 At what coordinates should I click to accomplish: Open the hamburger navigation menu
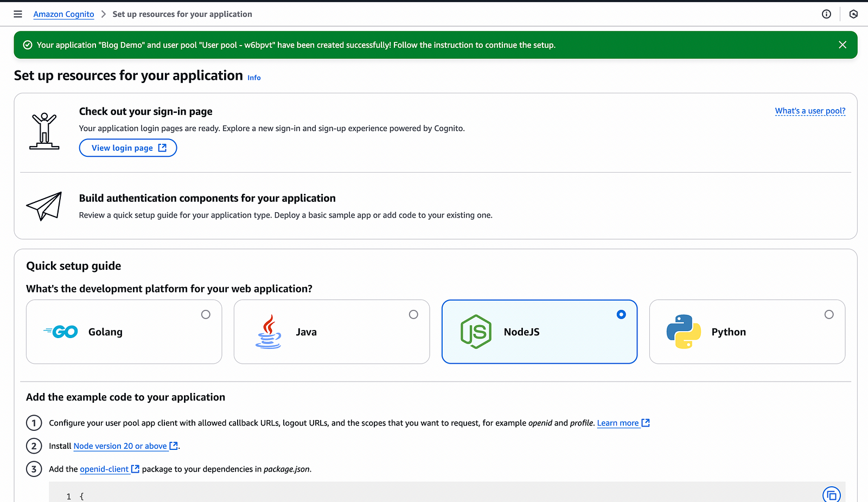[x=18, y=14]
